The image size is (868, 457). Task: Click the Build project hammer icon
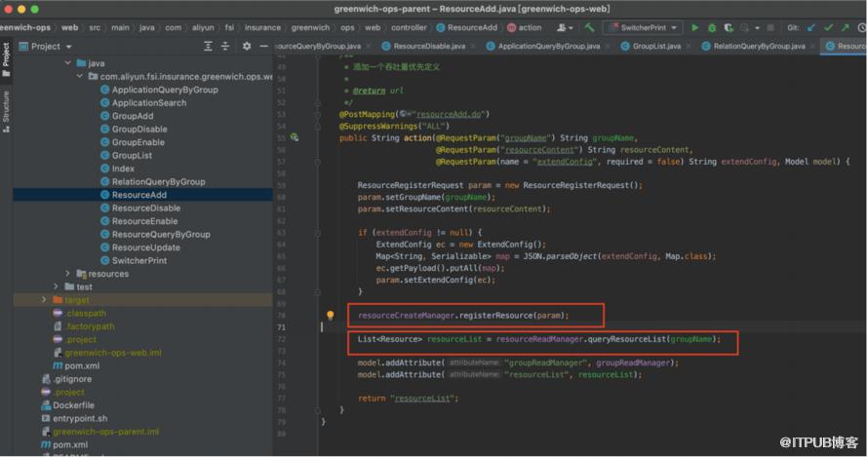(589, 27)
